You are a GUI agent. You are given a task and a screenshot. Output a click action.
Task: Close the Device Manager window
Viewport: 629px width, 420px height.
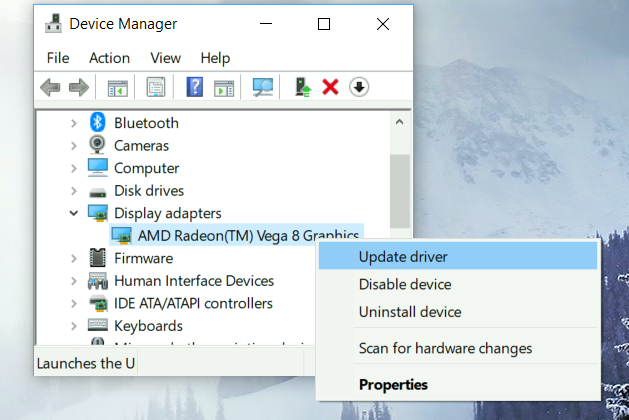pyautogui.click(x=383, y=24)
